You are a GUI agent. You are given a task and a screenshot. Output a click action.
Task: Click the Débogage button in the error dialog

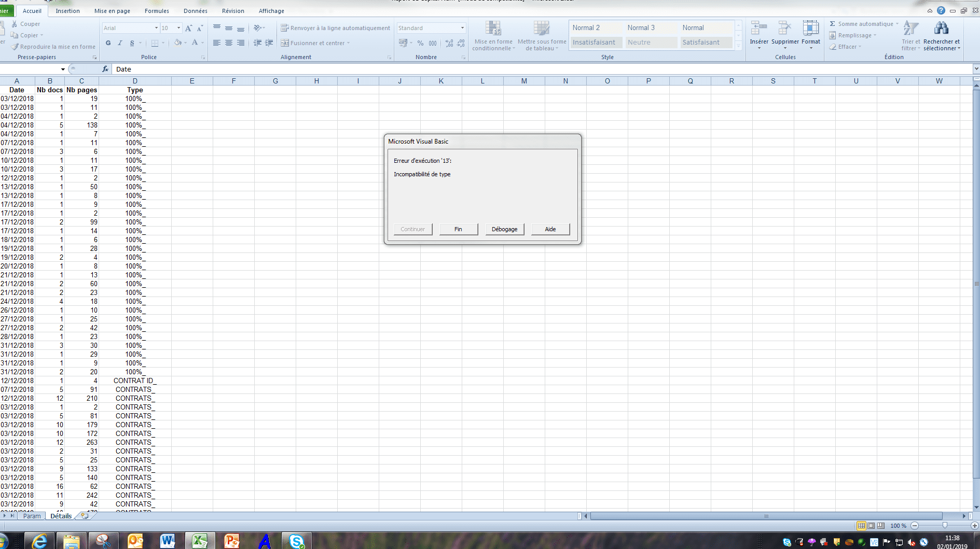click(504, 229)
